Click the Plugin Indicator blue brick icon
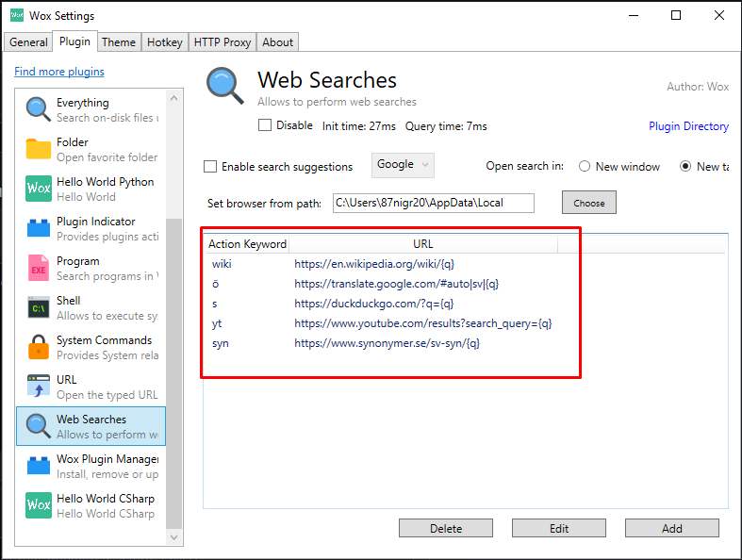742x560 pixels. pyautogui.click(x=39, y=228)
